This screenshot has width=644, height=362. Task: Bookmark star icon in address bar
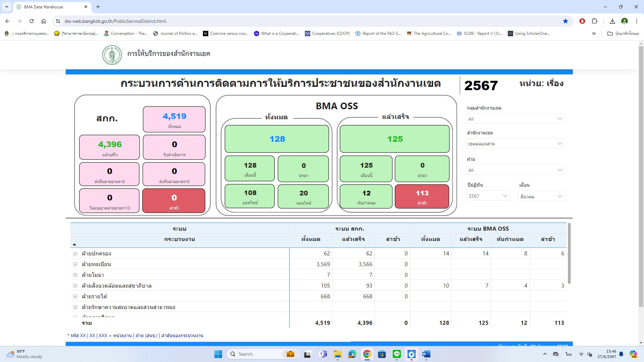tap(566, 21)
